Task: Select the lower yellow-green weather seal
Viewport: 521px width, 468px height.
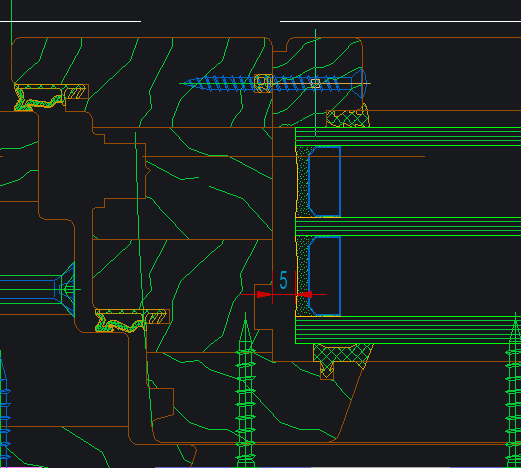Action: (x=132, y=321)
